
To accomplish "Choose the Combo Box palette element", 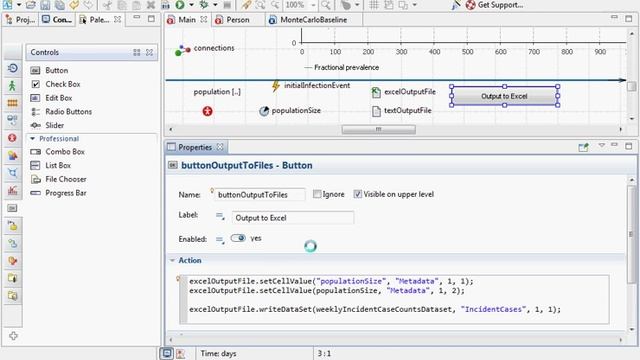I will pos(57,151).
